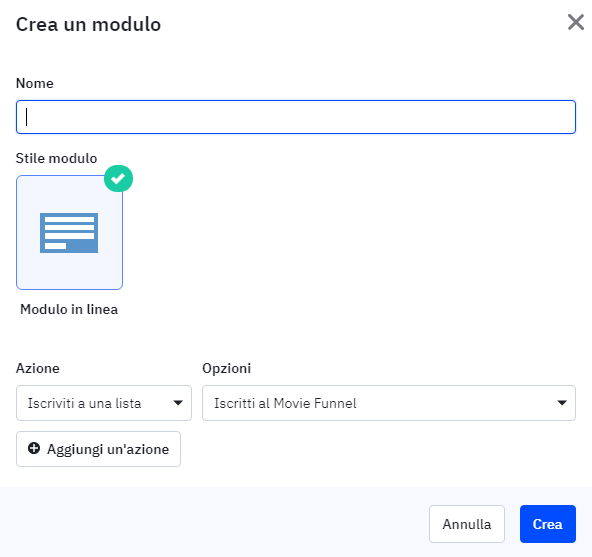
Task: Cancel with the Annulla button
Action: (x=467, y=524)
